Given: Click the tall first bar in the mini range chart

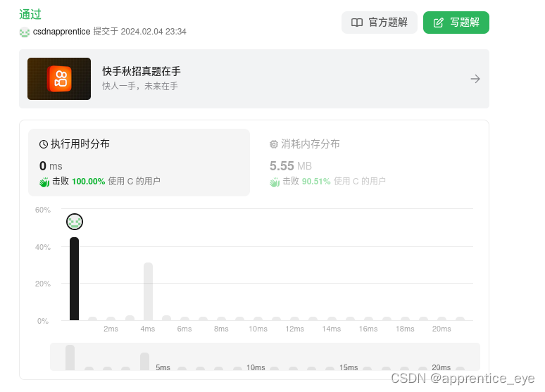Looking at the screenshot, I should point(70,358).
